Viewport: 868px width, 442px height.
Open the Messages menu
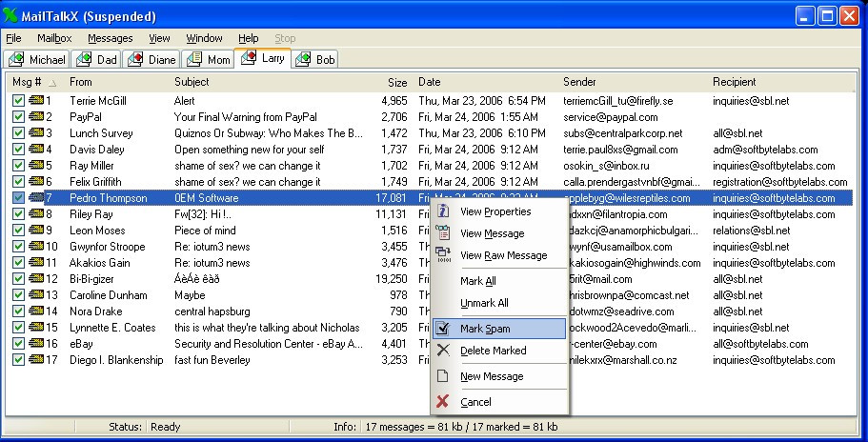tap(111, 38)
